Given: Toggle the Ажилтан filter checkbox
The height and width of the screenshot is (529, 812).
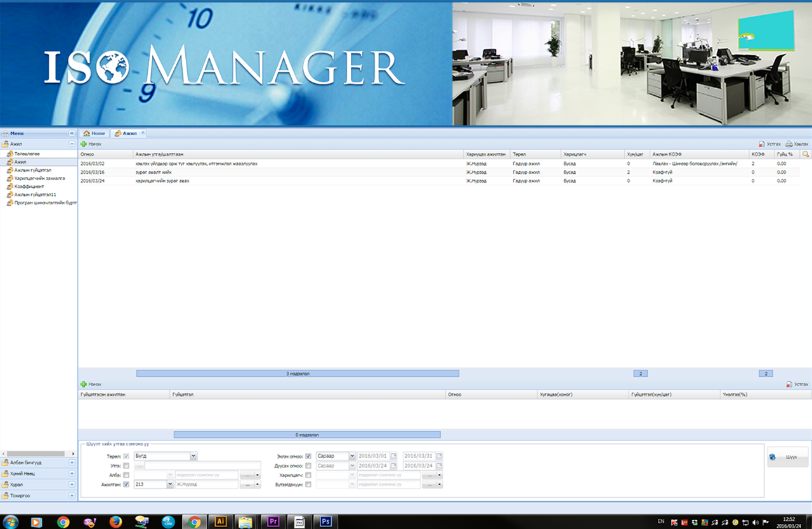Looking at the screenshot, I should pos(126,485).
